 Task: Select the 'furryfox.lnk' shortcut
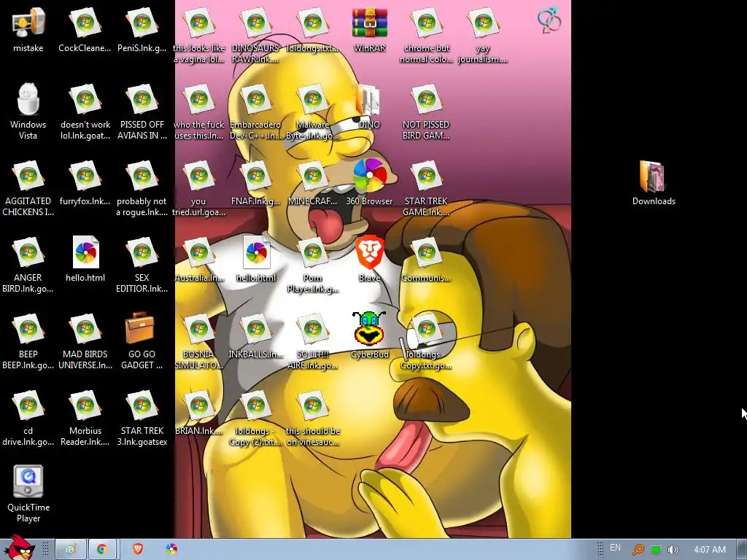[x=85, y=183]
